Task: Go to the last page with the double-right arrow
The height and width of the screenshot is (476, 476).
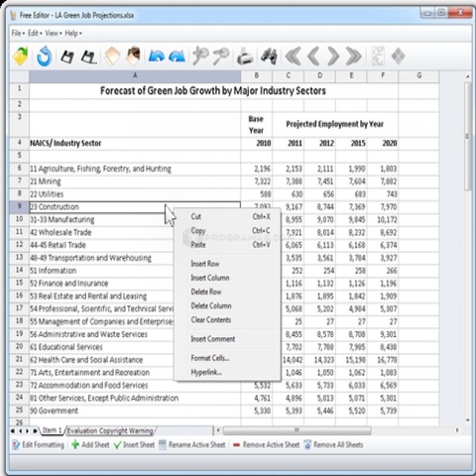Action: 353,57
